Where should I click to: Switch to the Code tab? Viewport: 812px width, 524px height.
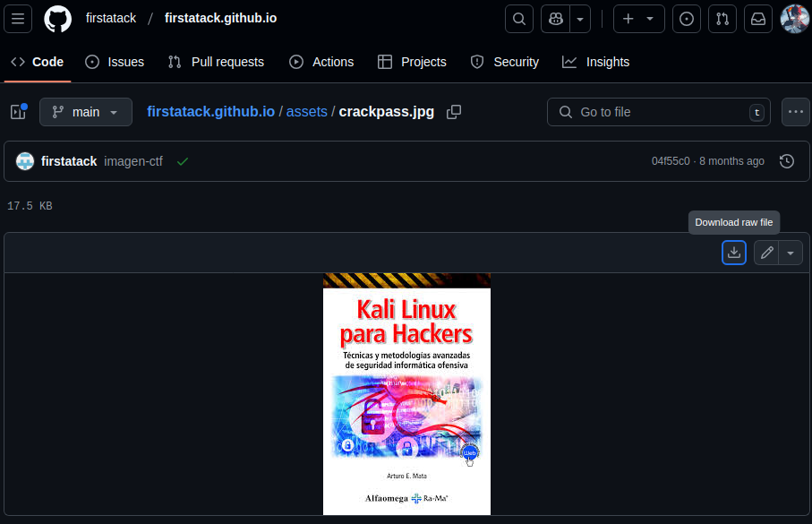click(38, 62)
